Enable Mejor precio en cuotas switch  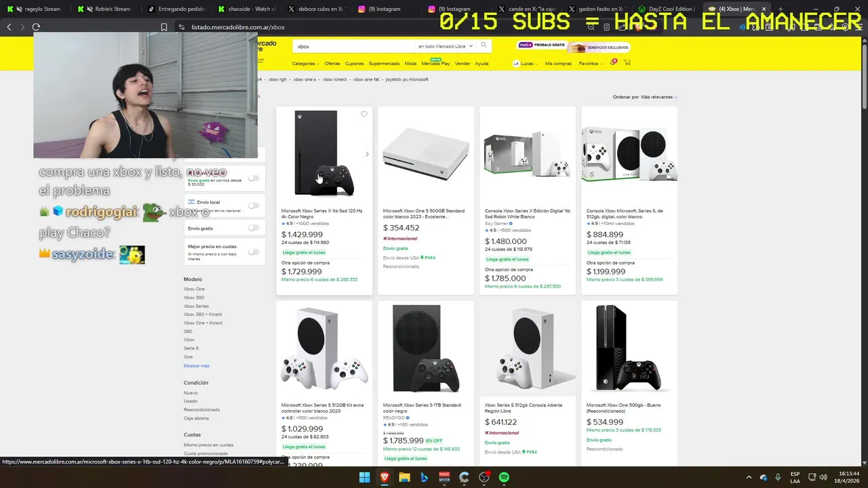(x=253, y=251)
